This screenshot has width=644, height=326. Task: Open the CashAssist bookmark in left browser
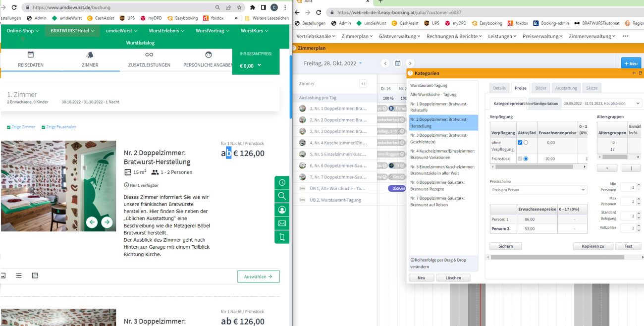coord(101,18)
